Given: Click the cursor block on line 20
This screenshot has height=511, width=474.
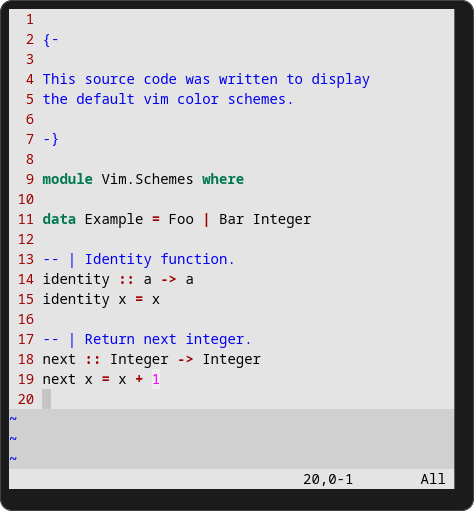Looking at the screenshot, I should [47, 399].
